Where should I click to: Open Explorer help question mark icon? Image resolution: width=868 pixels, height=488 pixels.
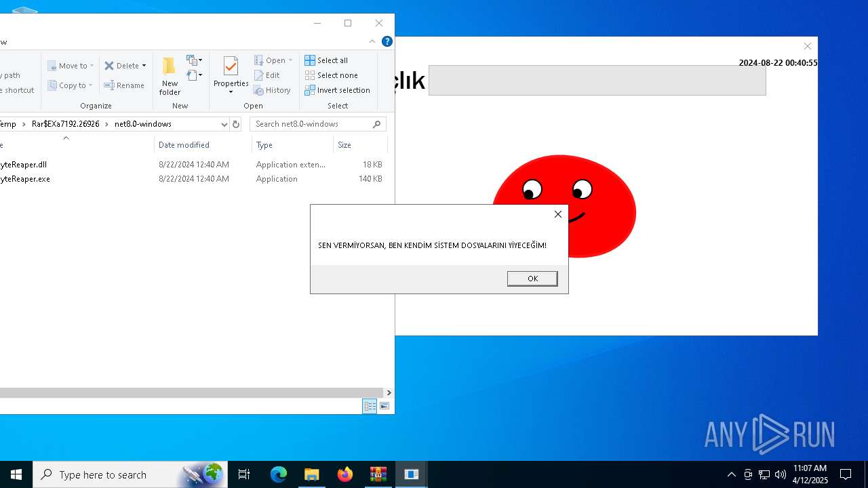pos(387,41)
